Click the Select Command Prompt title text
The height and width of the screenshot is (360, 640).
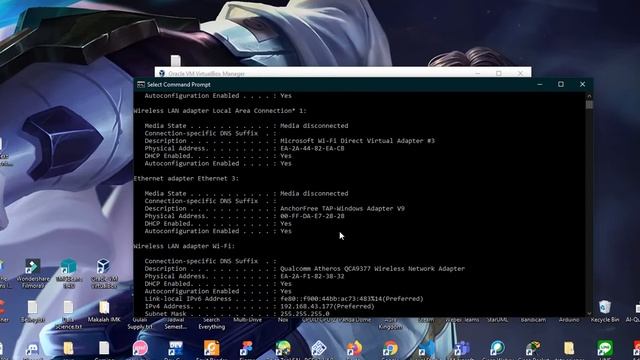[179, 84]
